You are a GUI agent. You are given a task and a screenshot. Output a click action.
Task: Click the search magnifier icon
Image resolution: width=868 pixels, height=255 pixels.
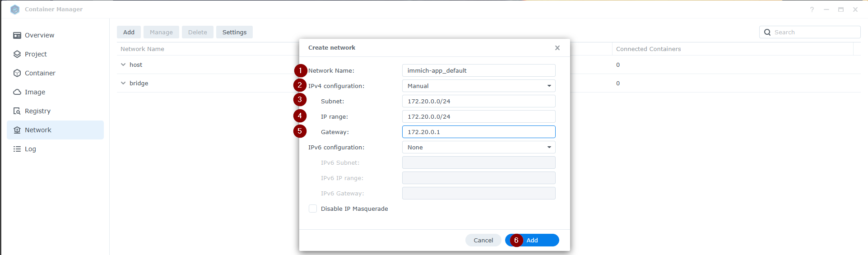tap(767, 32)
